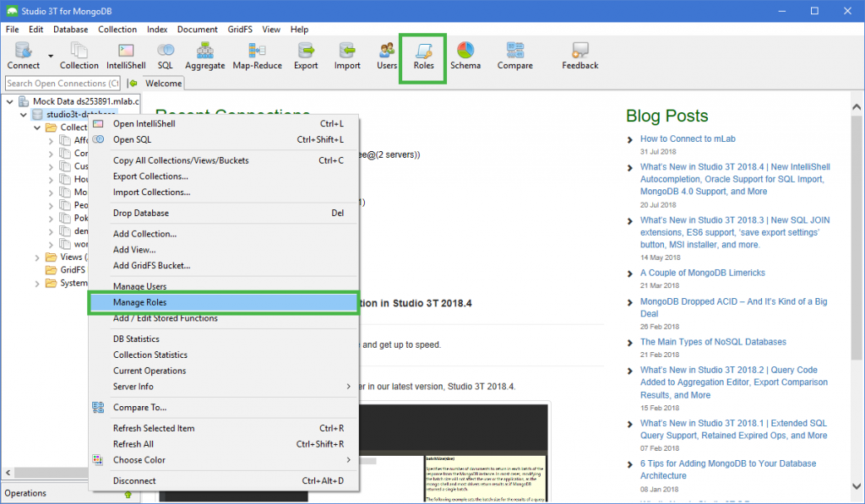Expand the Server Info submenu
The height and width of the screenshot is (504, 865).
(x=224, y=387)
